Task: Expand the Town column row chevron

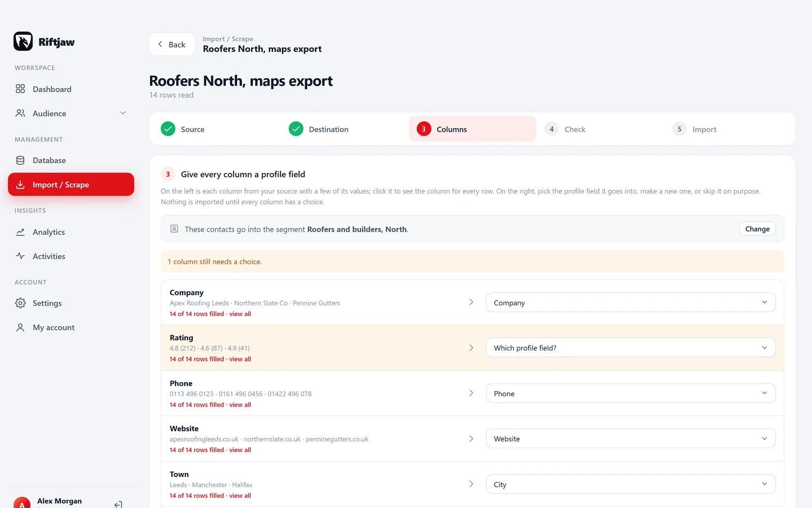Action: click(471, 484)
